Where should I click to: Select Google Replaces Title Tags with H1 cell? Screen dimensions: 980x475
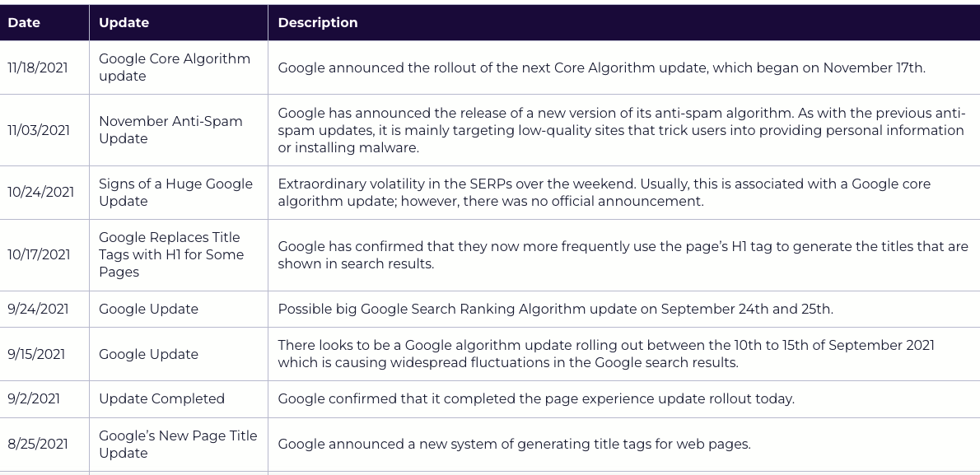[179, 255]
